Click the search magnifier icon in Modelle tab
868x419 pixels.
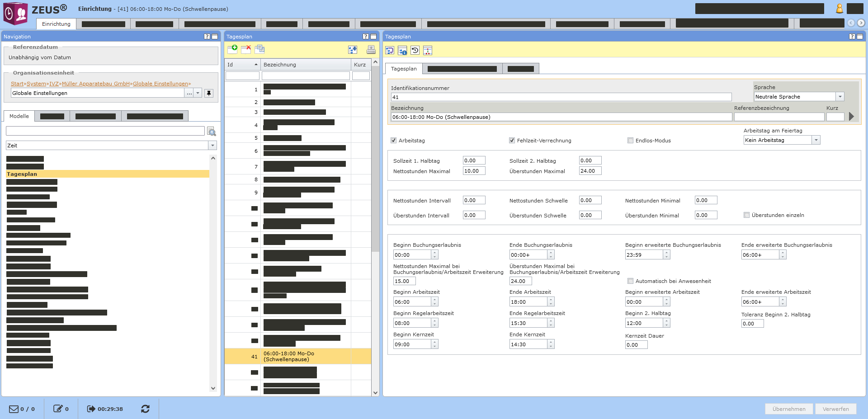coord(212,132)
